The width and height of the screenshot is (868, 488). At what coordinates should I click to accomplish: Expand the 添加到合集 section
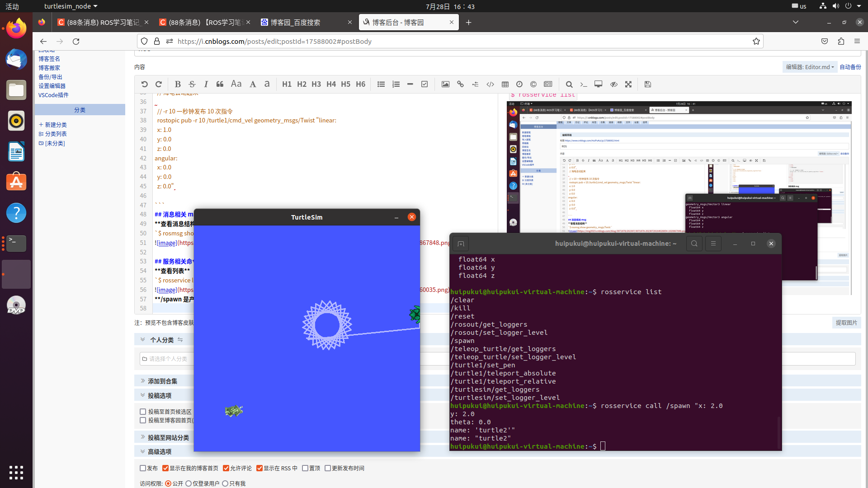[162, 381]
